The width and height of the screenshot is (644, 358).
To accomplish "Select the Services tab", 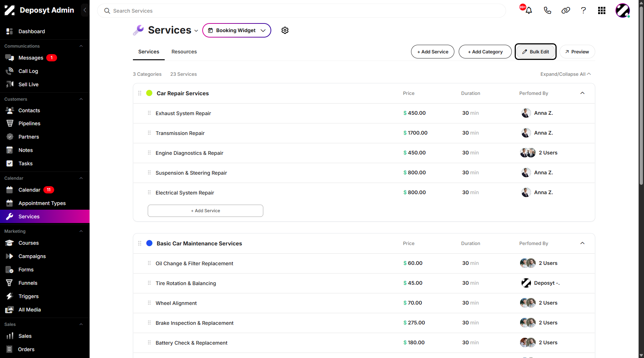I will click(149, 52).
